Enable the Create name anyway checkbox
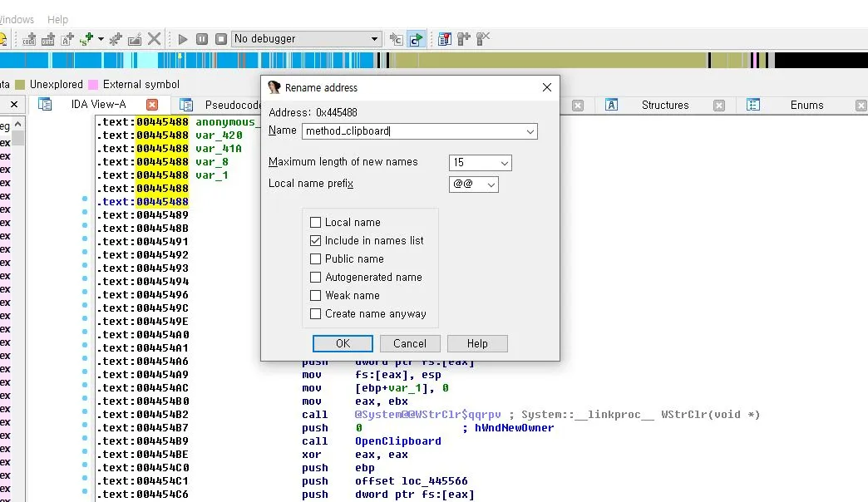 pos(316,314)
